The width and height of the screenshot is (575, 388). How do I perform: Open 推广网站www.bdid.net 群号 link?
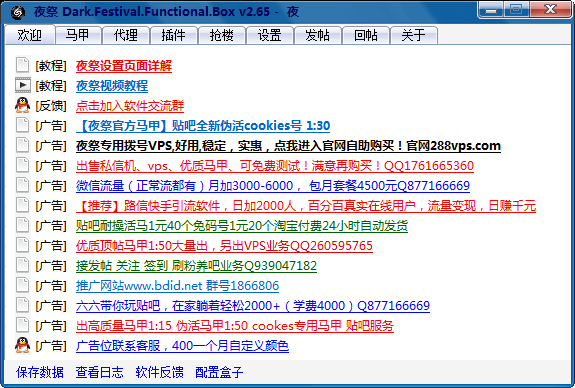tap(177, 286)
